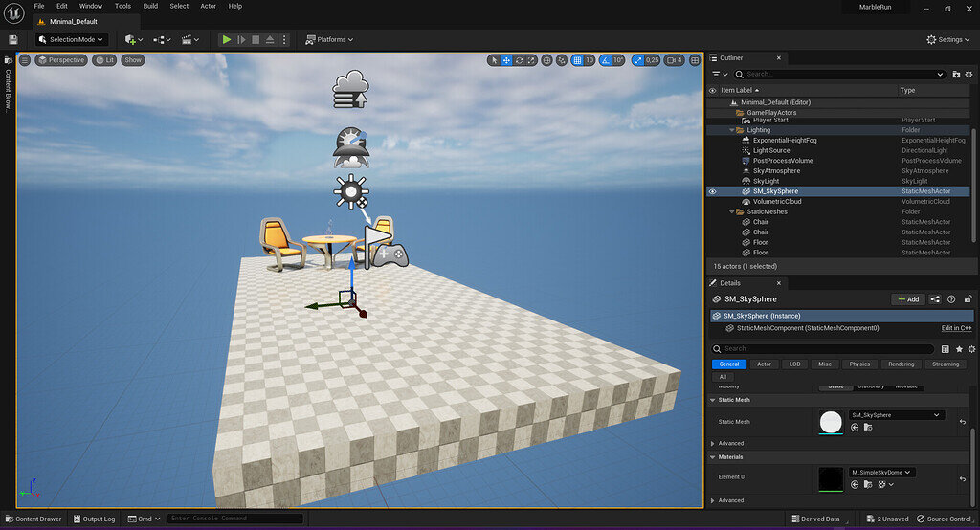Screen dimensions: 980x530
Task: Select the translate gizmo tool in viewport
Action: (x=506, y=60)
